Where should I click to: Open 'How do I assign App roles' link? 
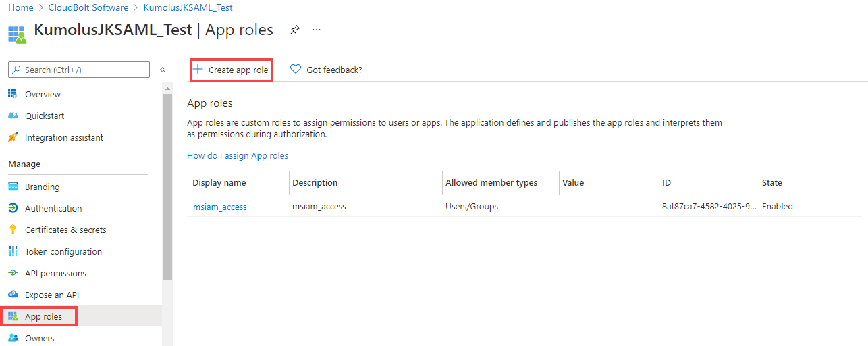[x=238, y=155]
